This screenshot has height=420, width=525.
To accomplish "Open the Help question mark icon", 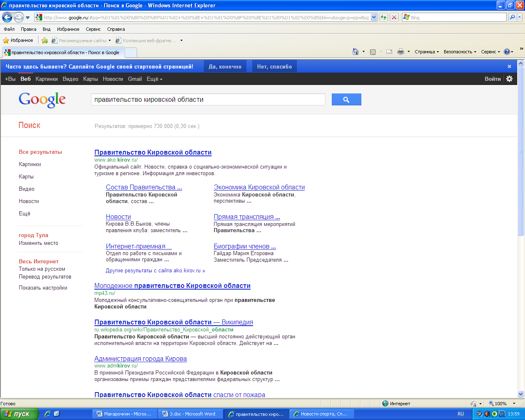I will click(x=507, y=52).
